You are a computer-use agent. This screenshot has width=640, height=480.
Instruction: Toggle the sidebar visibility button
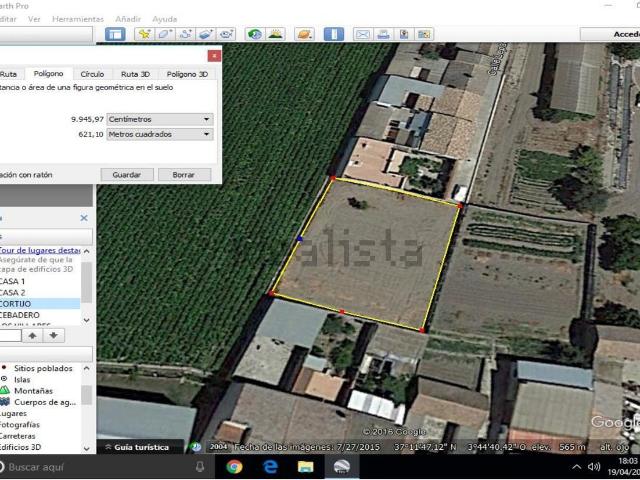115,34
